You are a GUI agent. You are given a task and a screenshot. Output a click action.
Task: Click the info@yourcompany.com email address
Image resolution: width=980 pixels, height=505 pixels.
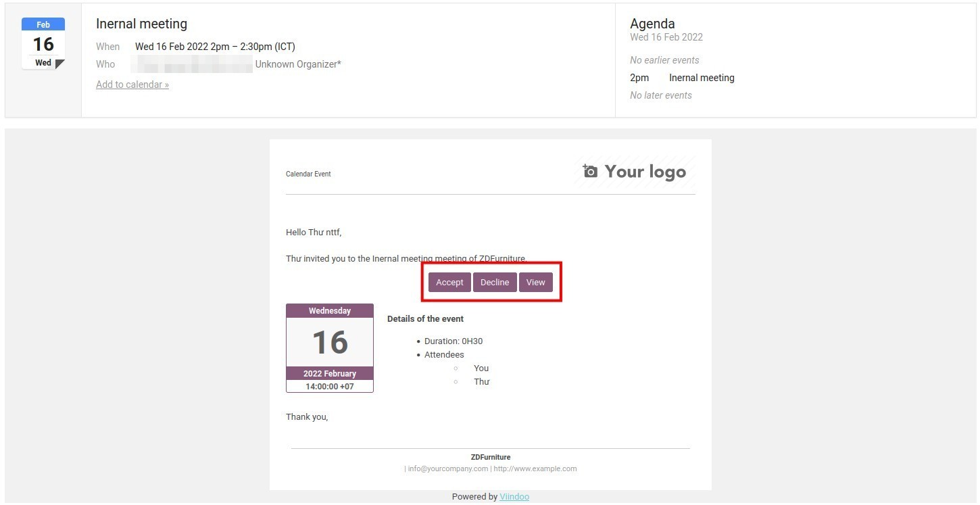click(x=447, y=468)
